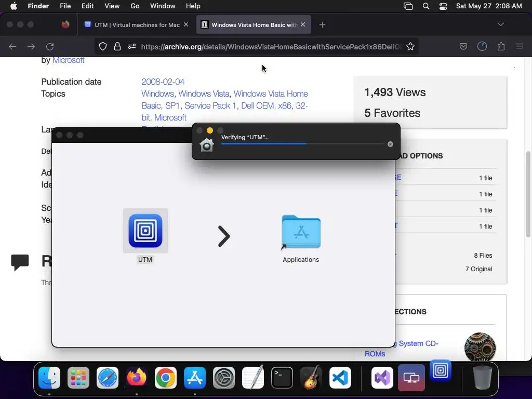The width and height of the screenshot is (532, 399).
Task: Open Spotlight search in menu bar
Action: pos(426,6)
